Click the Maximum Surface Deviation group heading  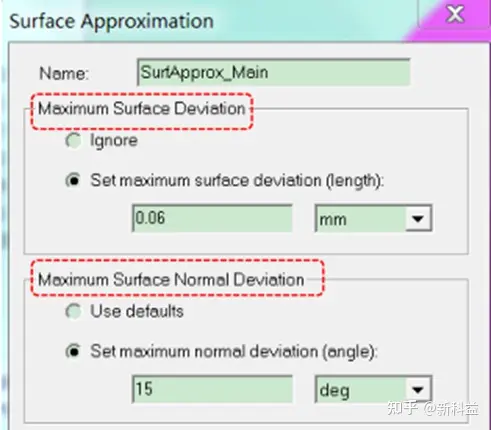(x=142, y=109)
